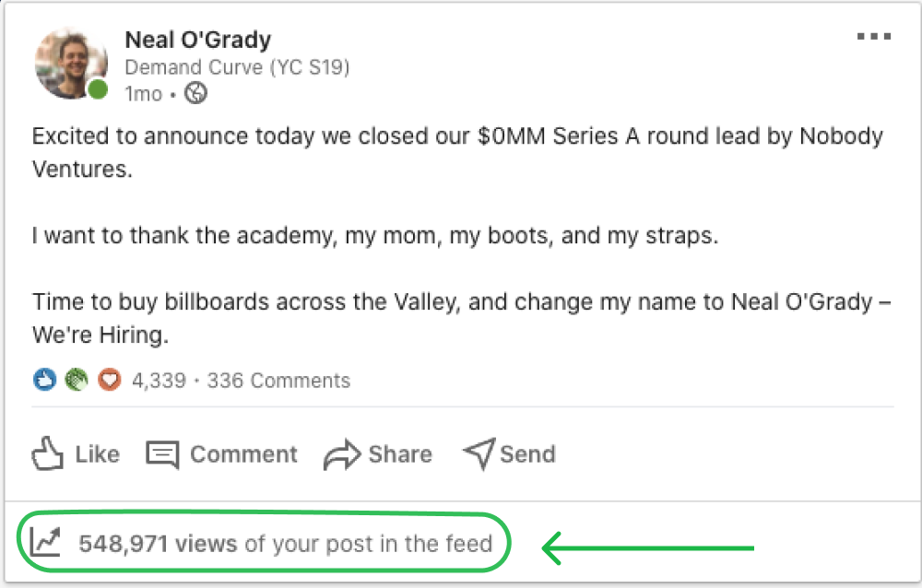Click the Demand Curve (YC S19) subtitle
Image resolution: width=922 pixels, height=588 pixels.
point(237,67)
